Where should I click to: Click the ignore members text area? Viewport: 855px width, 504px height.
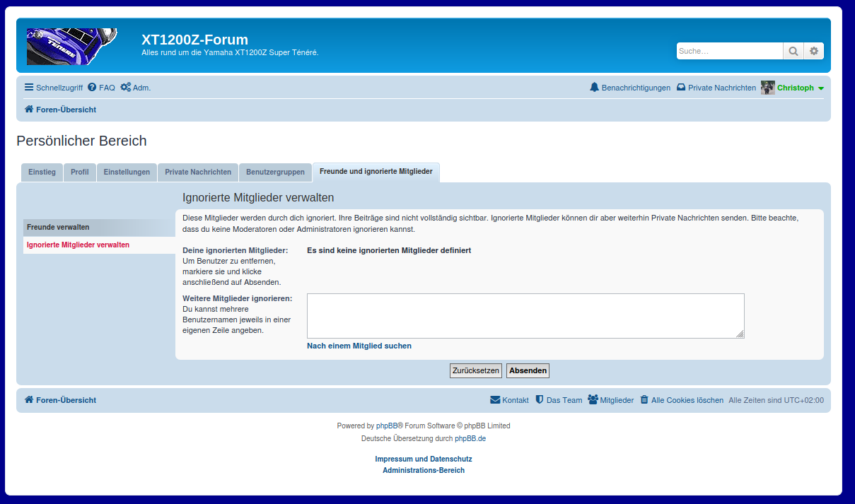(525, 316)
